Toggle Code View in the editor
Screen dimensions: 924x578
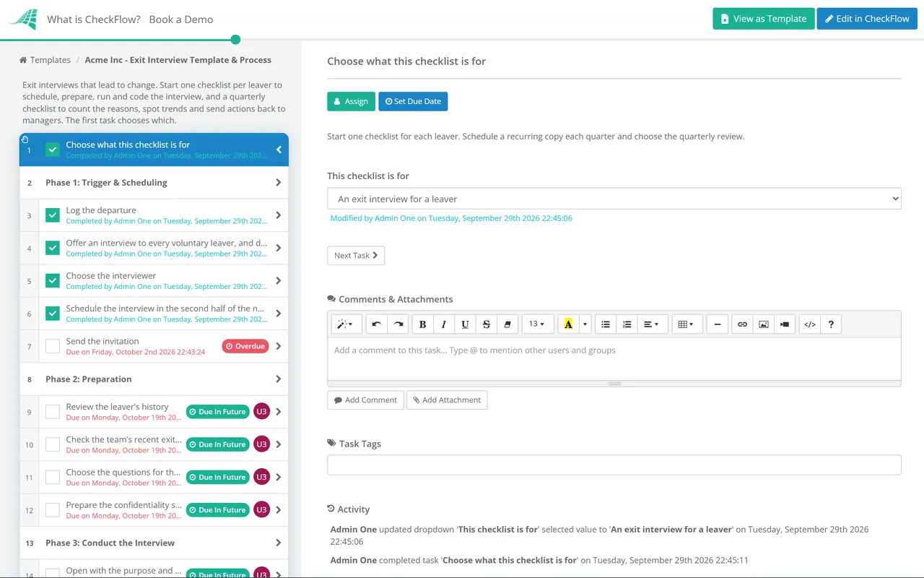(x=810, y=324)
